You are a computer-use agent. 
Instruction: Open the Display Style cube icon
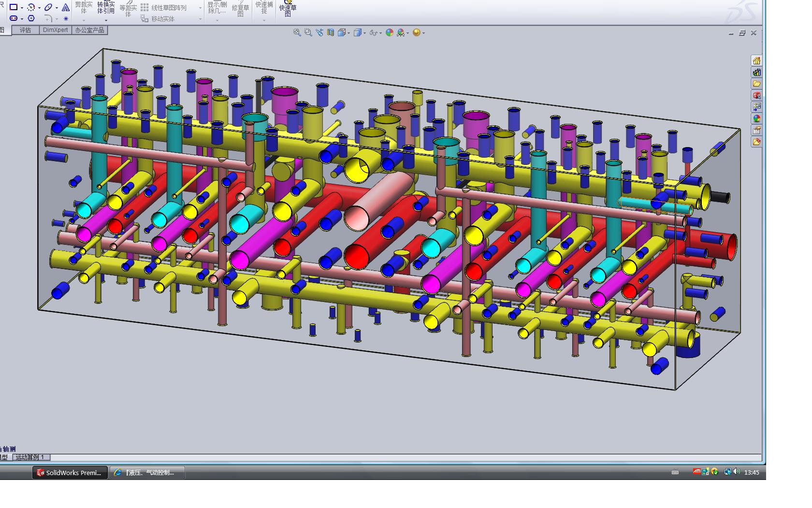click(357, 32)
